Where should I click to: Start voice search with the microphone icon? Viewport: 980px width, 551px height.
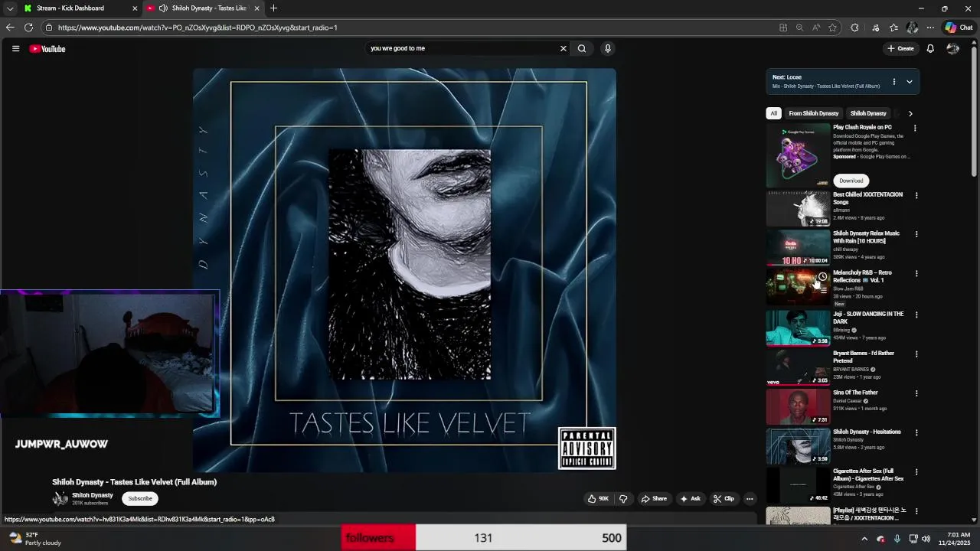(608, 48)
